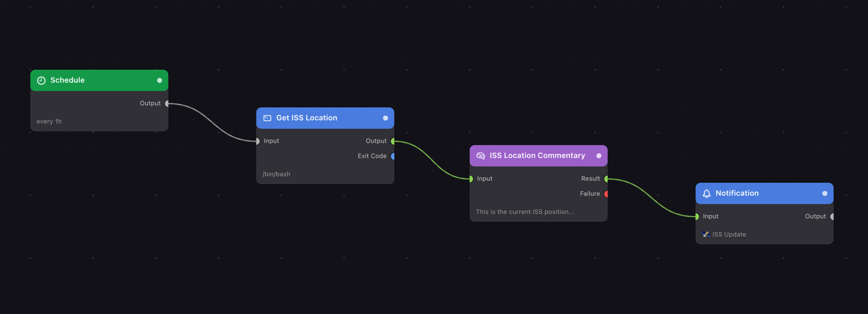Image resolution: width=868 pixels, height=314 pixels.
Task: Toggle the status dot on Get ISS Location
Action: click(385, 118)
